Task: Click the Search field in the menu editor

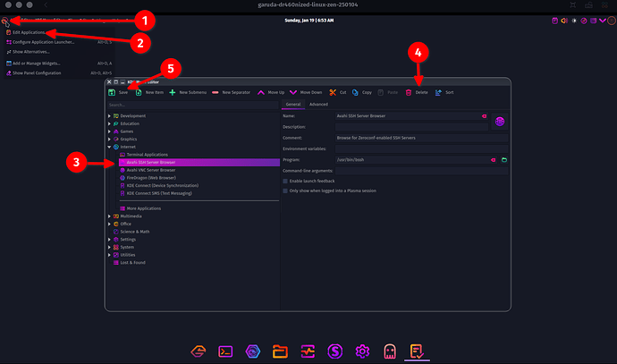Action: pyautogui.click(x=193, y=105)
